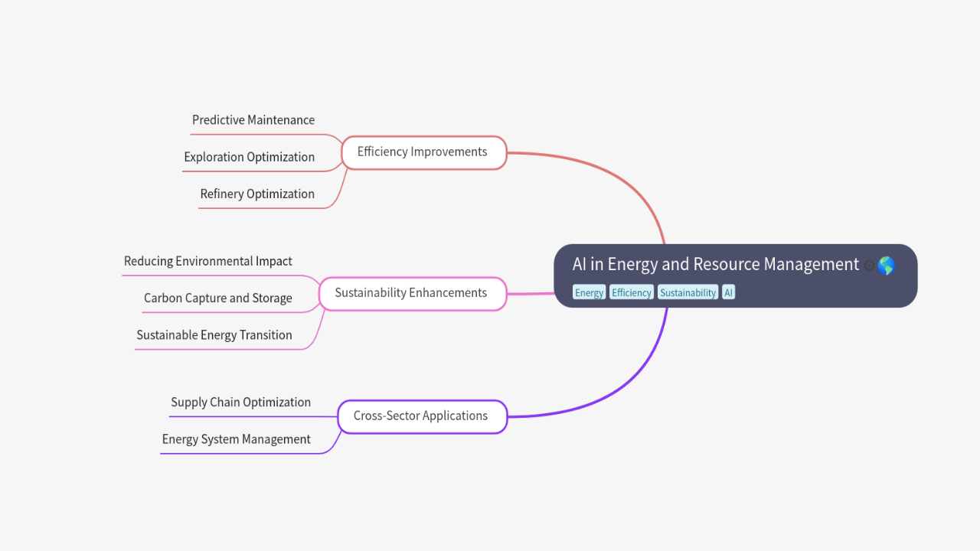980x551 pixels.
Task: Click the globe emoji icon in the root node
Action: (886, 266)
